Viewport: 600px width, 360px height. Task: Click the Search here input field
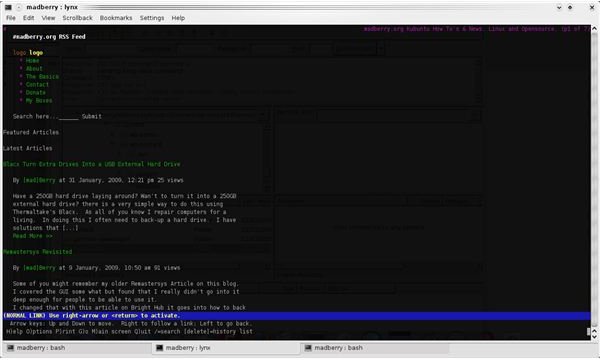point(68,117)
